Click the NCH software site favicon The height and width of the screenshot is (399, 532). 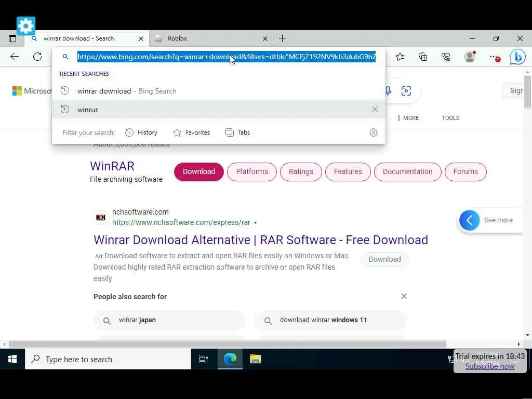click(100, 217)
